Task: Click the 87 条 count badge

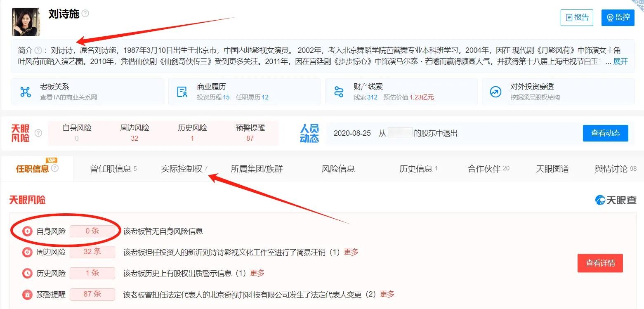Action: point(92,294)
